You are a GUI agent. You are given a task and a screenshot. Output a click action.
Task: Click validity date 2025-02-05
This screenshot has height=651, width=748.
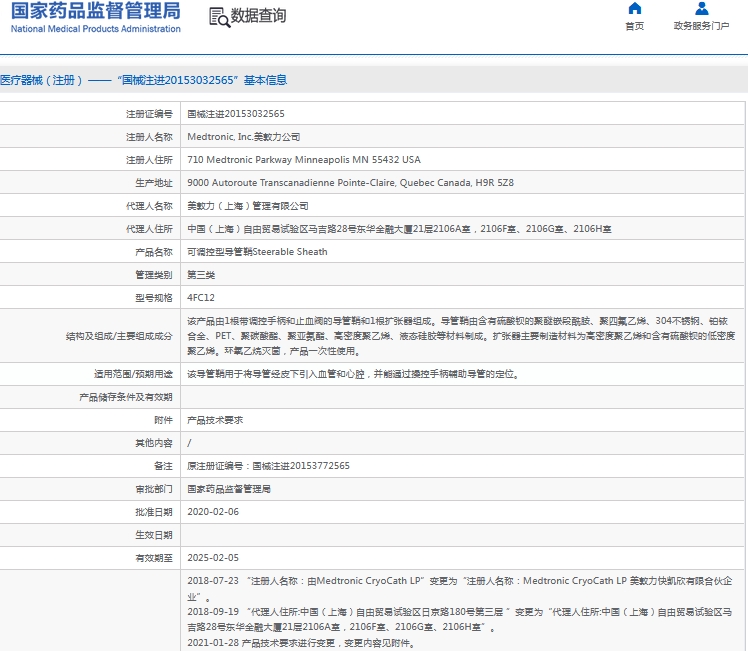click(213, 558)
